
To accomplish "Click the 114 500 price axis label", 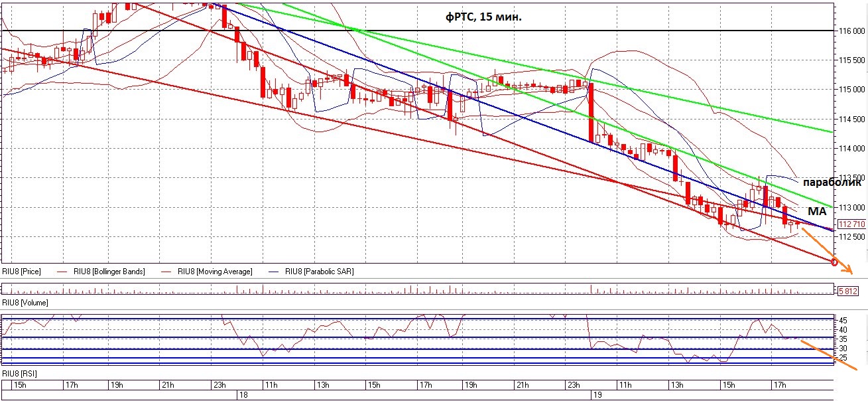I will 851,119.
